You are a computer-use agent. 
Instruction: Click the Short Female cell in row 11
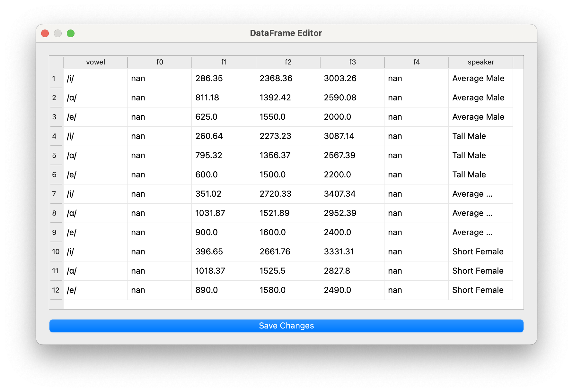(481, 271)
